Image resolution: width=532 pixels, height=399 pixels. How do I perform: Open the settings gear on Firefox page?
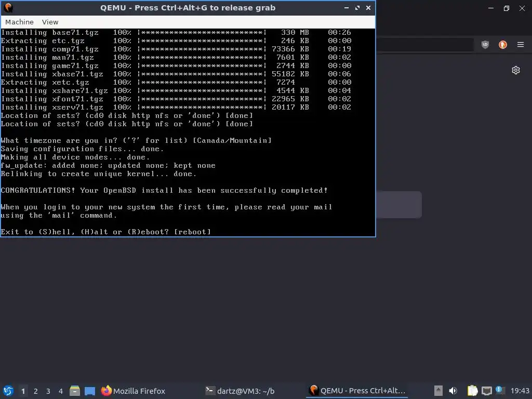(x=516, y=70)
